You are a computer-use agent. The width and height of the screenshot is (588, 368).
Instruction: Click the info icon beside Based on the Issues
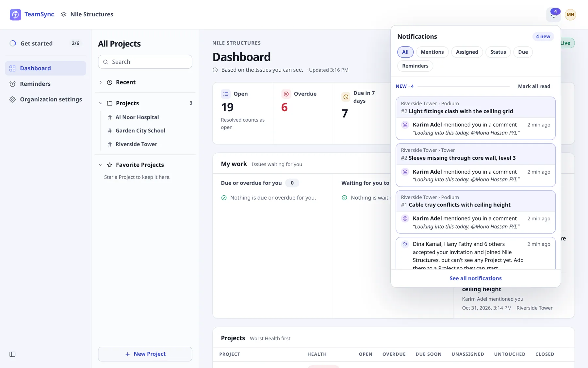[215, 70]
